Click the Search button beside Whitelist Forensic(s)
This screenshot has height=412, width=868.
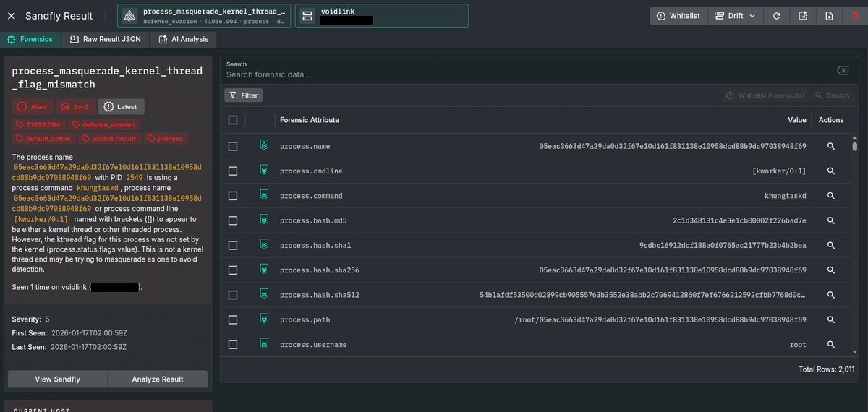pos(832,95)
